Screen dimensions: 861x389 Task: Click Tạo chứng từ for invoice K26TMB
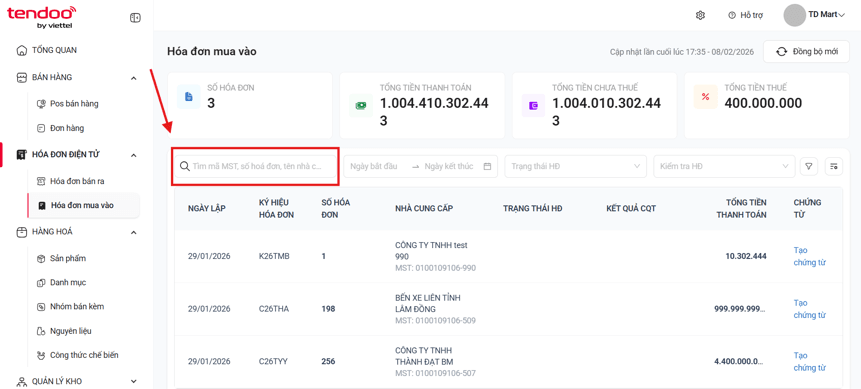809,256
